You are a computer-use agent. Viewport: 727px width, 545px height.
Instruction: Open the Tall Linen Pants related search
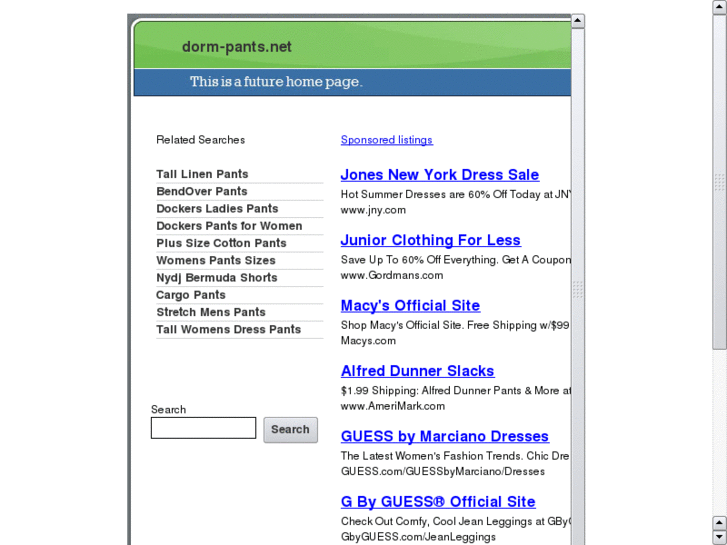[202, 174]
